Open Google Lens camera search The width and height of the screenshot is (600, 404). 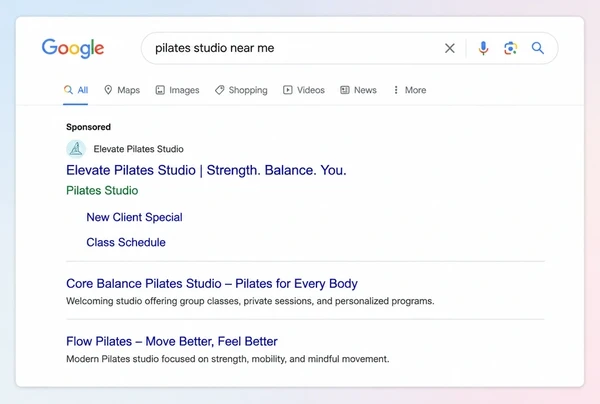pyautogui.click(x=510, y=48)
